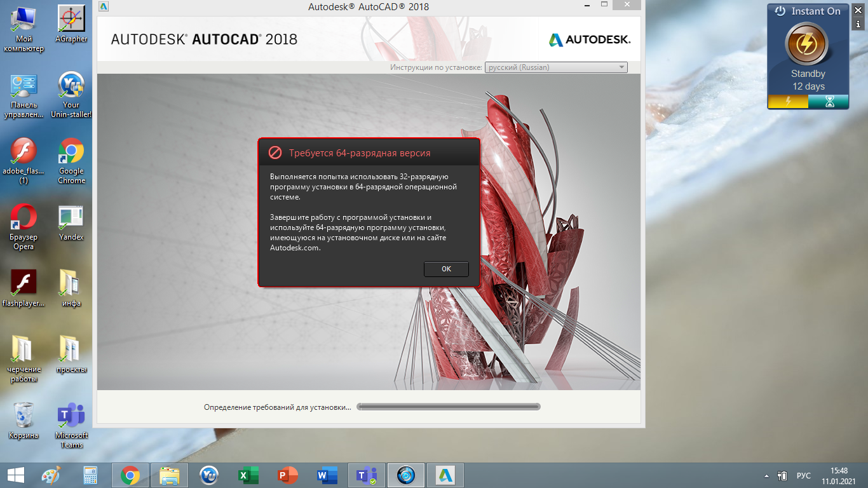Switch to Chrome in the taskbar
Viewport: 868px width, 488px height.
tap(130, 475)
